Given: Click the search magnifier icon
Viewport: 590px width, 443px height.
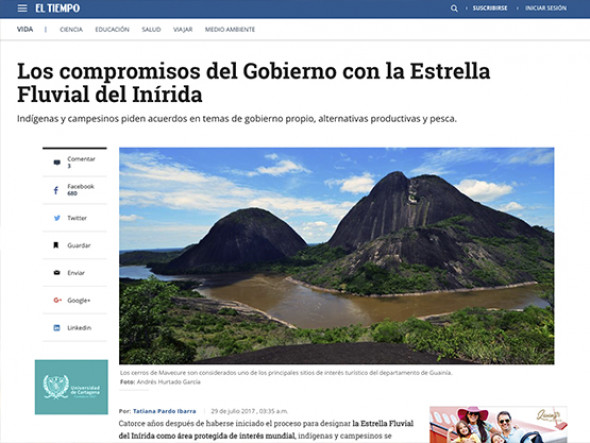Looking at the screenshot, I should pyautogui.click(x=454, y=8).
